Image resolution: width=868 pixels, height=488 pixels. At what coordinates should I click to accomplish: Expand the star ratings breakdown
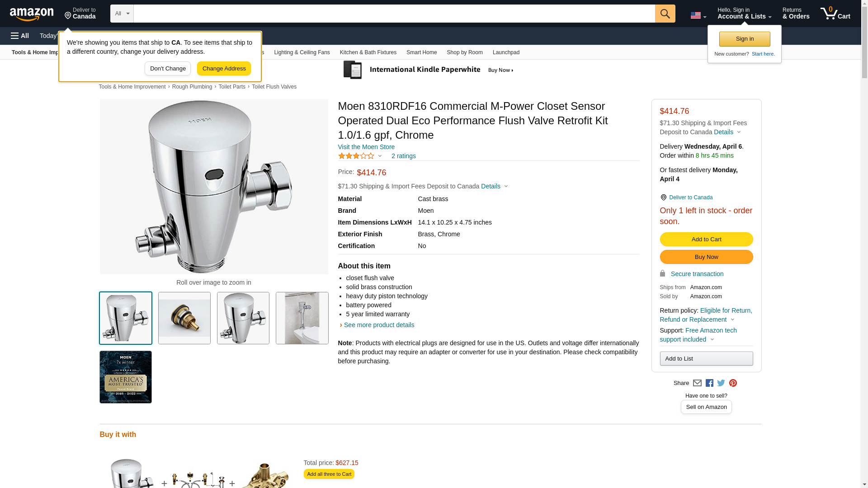click(x=360, y=156)
